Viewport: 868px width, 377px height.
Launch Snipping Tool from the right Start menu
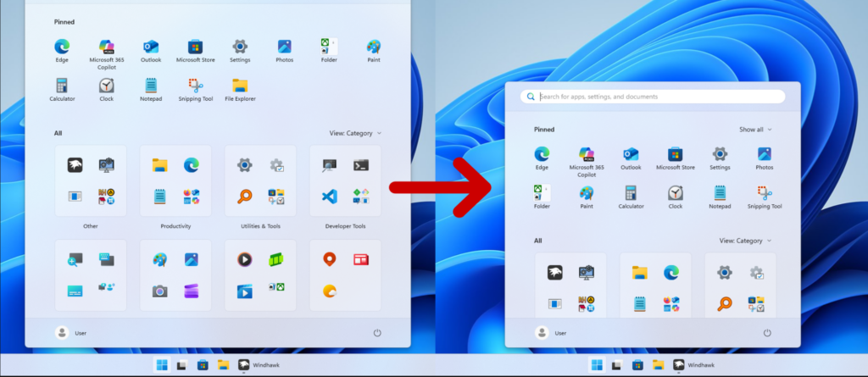coord(765,197)
